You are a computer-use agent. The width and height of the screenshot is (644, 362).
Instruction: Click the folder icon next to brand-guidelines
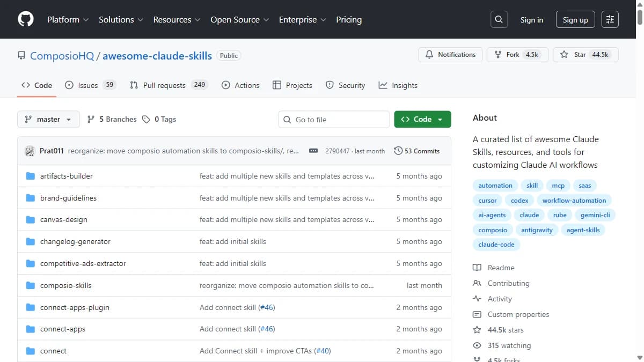click(31, 198)
